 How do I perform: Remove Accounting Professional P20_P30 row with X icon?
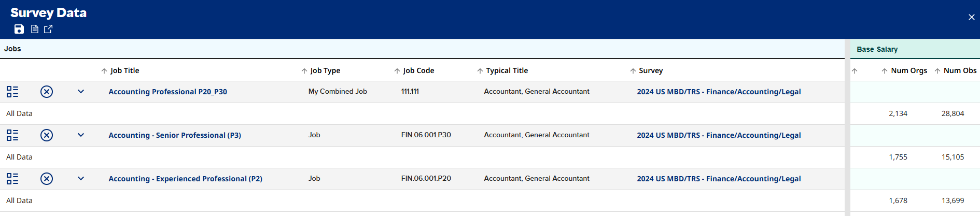pos(47,92)
